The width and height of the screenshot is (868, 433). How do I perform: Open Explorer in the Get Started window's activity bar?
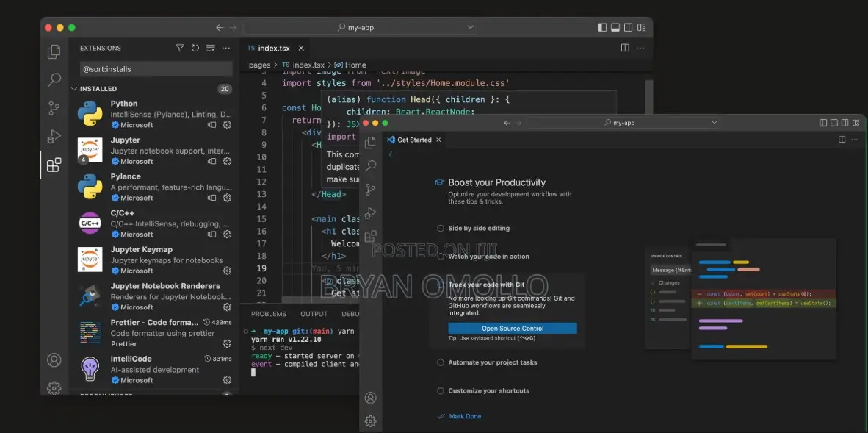click(x=371, y=143)
